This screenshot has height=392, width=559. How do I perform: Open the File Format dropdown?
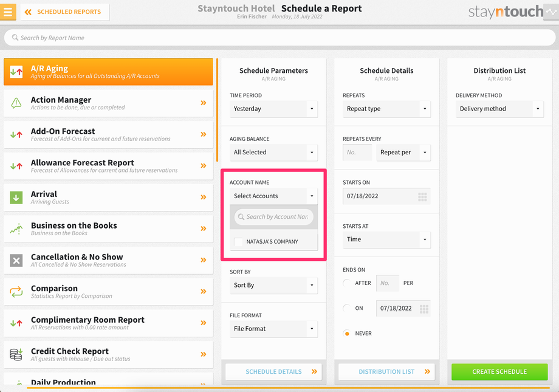tap(273, 329)
